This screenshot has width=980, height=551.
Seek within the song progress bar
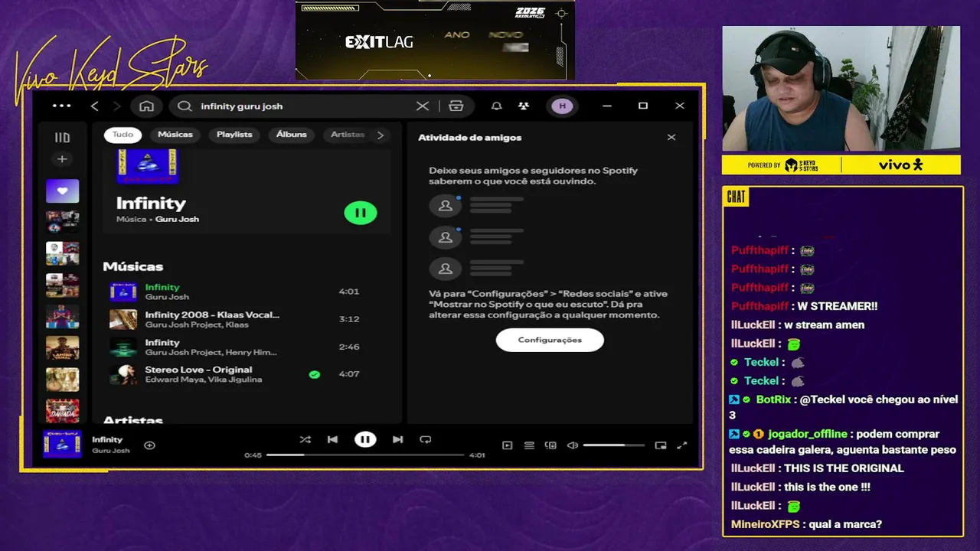pyautogui.click(x=365, y=455)
